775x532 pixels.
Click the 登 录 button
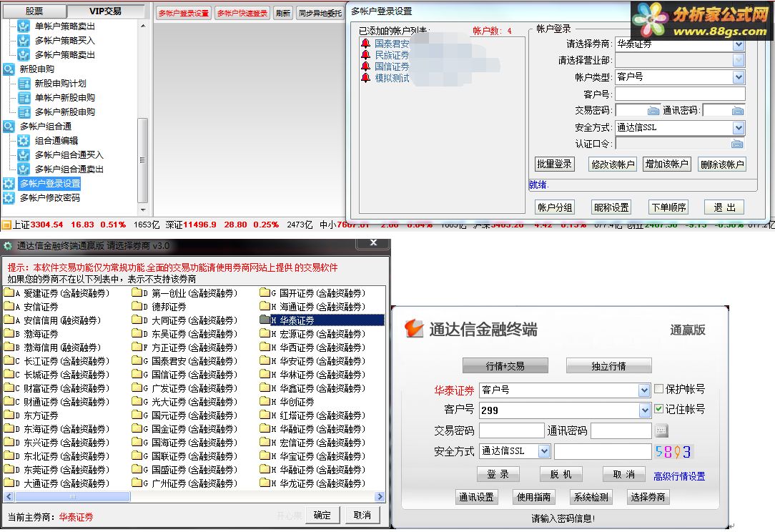click(498, 474)
